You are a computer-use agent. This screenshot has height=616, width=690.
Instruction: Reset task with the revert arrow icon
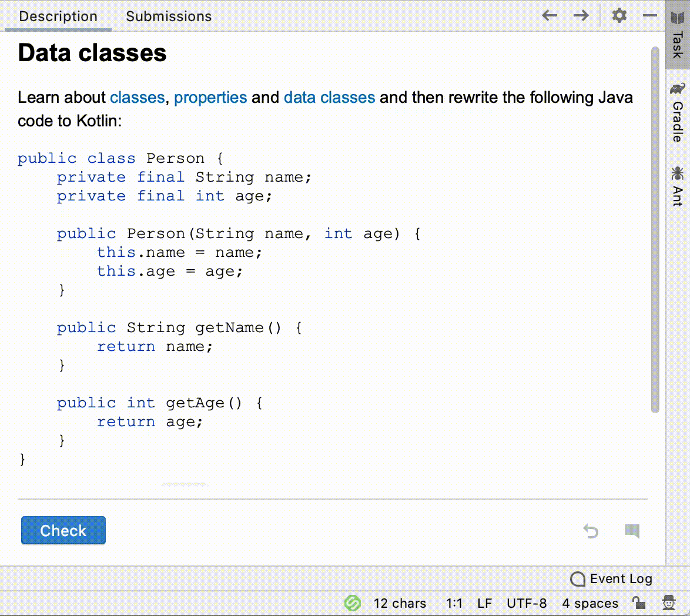point(591,531)
